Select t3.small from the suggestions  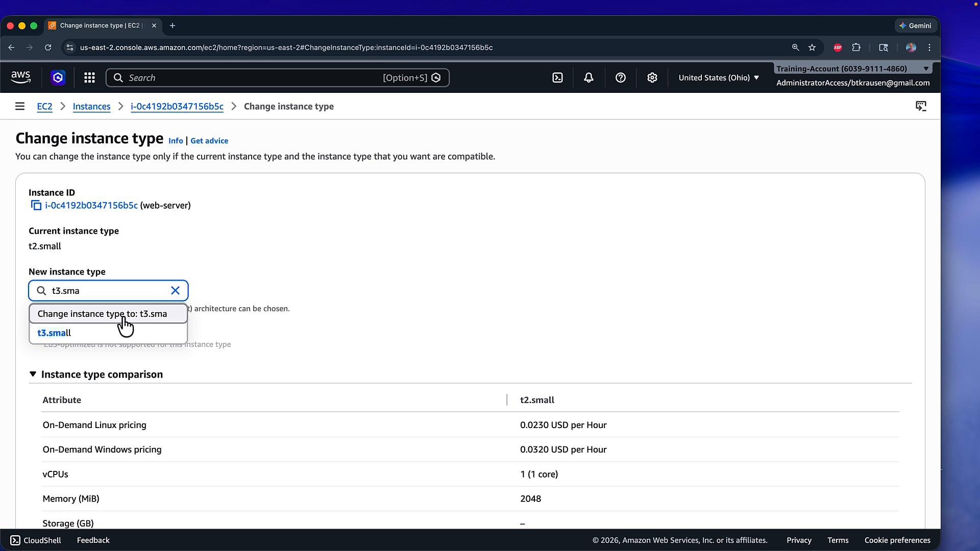click(x=108, y=333)
